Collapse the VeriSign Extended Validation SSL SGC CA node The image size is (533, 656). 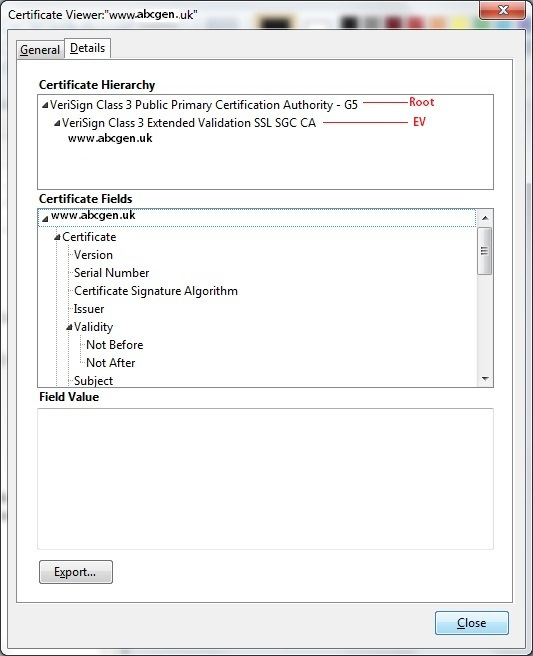(x=57, y=123)
